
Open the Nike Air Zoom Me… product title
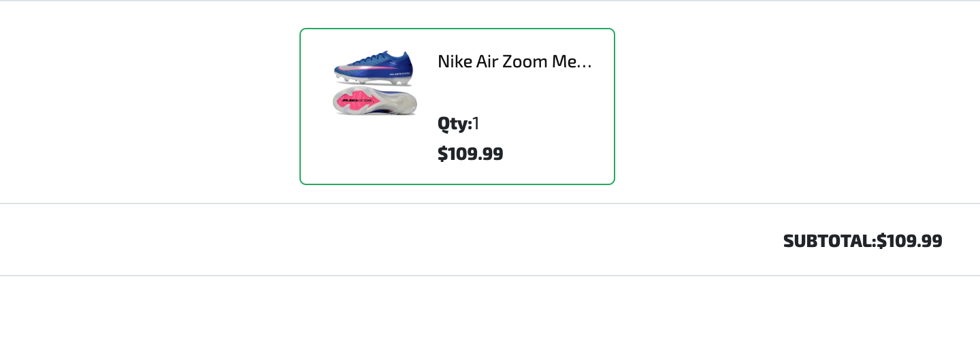click(x=514, y=62)
